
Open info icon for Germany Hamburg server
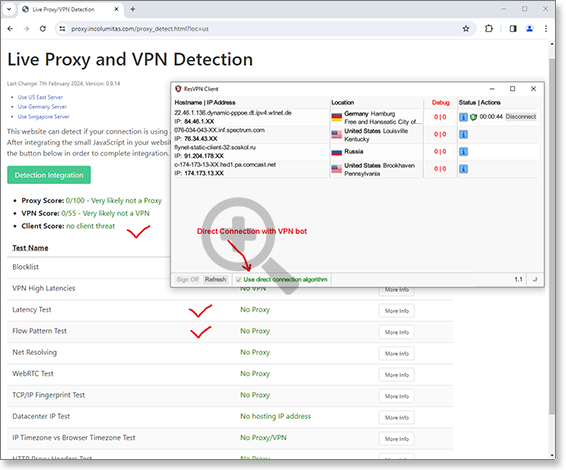[x=463, y=117]
